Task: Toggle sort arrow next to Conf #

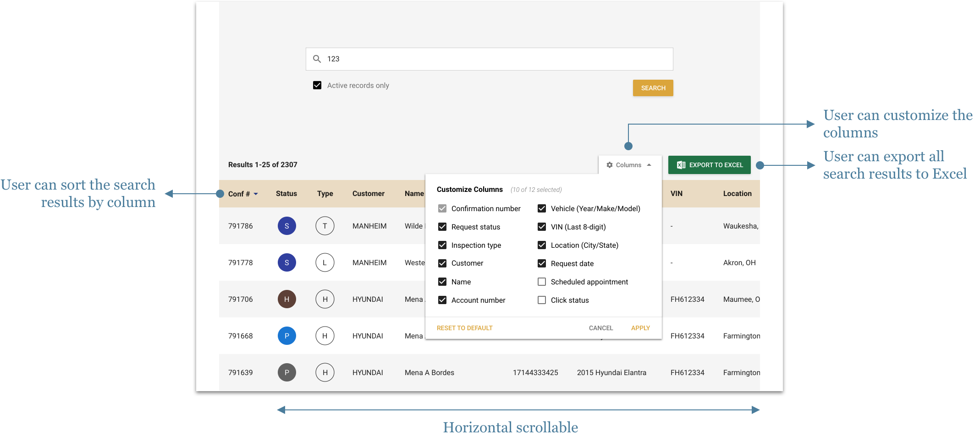Action: [x=256, y=194]
